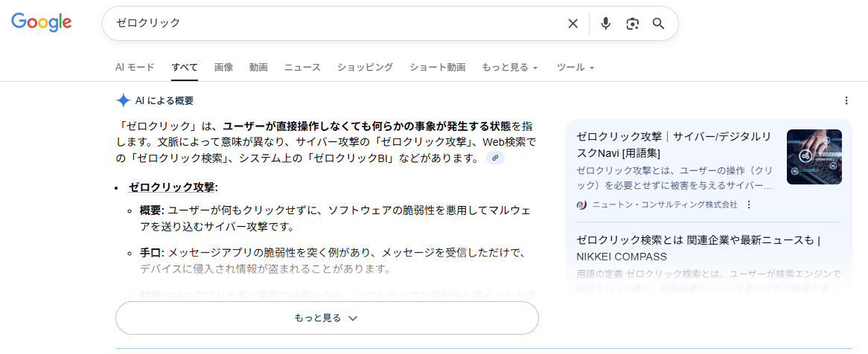Select the ショッピング tab
The image size is (868, 354).
(x=365, y=67)
